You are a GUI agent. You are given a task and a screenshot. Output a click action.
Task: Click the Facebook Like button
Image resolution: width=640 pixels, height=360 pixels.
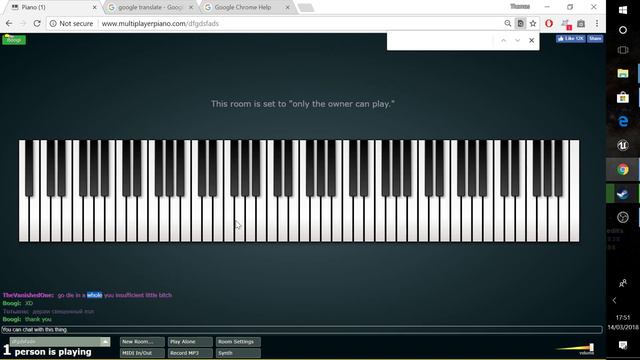570,38
